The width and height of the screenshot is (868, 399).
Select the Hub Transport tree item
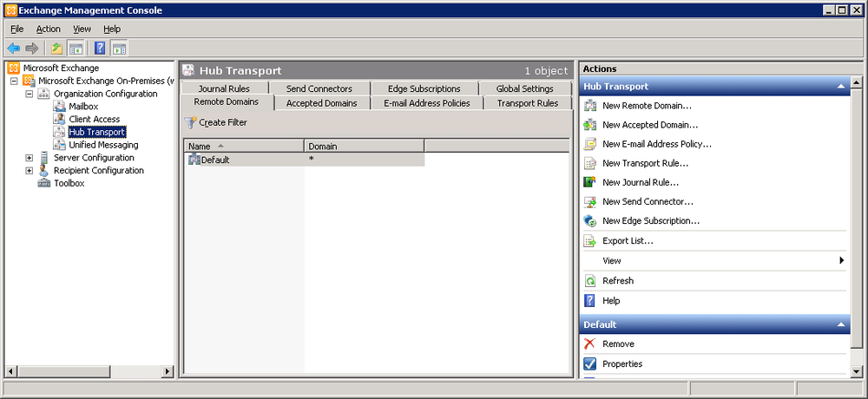coord(97,132)
